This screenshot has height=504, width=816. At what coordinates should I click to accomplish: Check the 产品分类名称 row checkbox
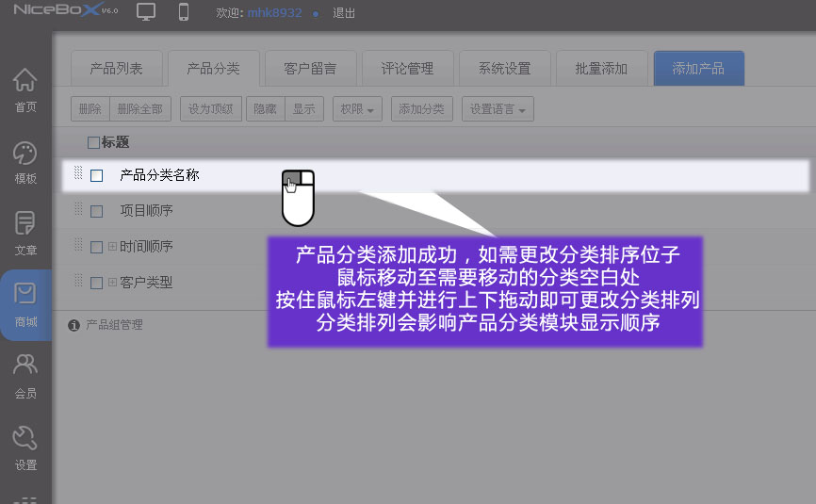click(96, 175)
